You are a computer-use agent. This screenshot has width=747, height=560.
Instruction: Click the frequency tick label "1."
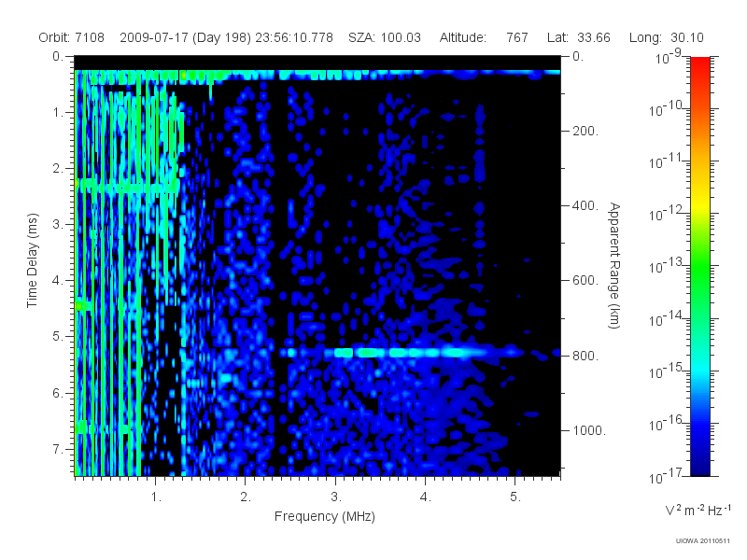point(156,497)
